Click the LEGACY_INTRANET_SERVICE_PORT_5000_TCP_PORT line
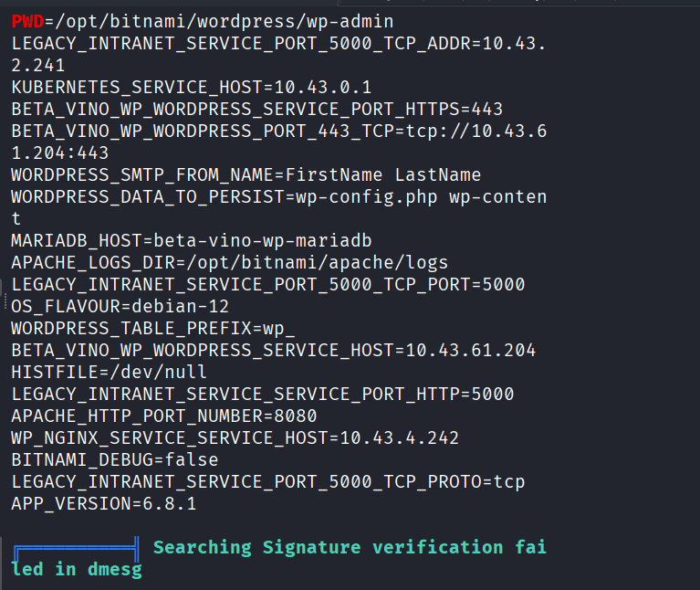The width and height of the screenshot is (700, 590). click(268, 285)
